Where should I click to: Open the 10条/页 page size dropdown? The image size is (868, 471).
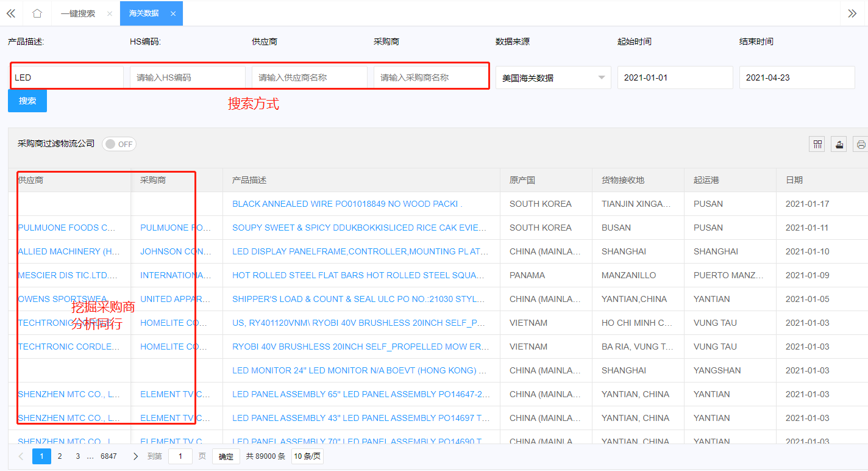(307, 456)
